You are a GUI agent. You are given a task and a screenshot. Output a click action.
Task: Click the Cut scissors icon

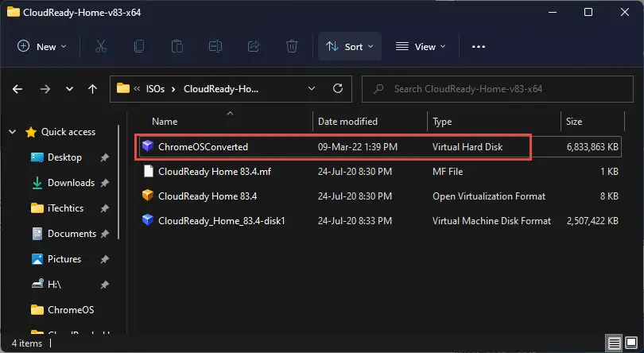[x=101, y=46]
